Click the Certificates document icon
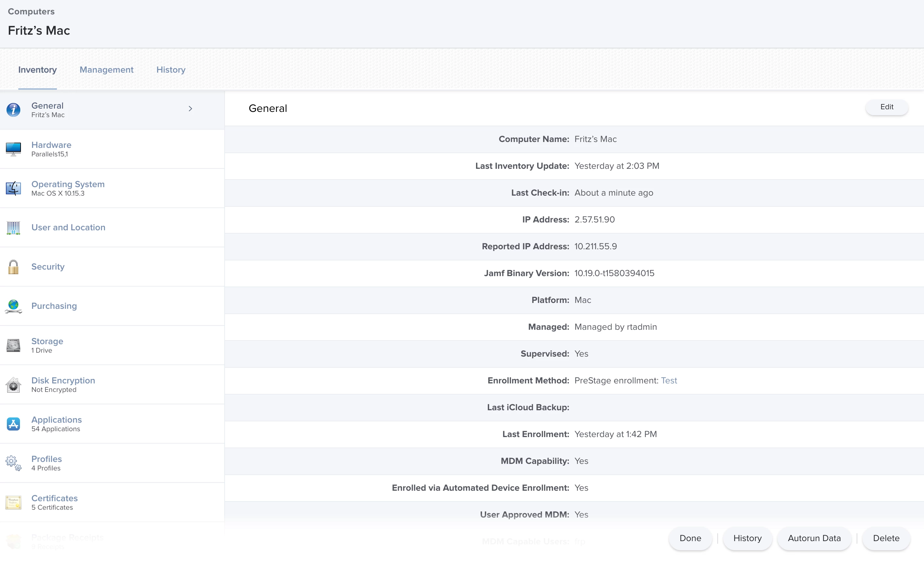 13,502
